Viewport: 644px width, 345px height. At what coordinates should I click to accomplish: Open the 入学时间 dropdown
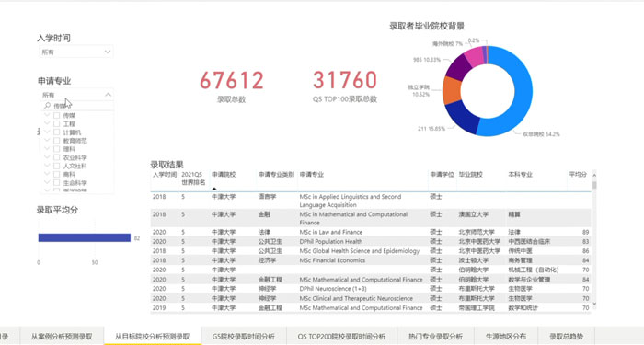click(76, 52)
